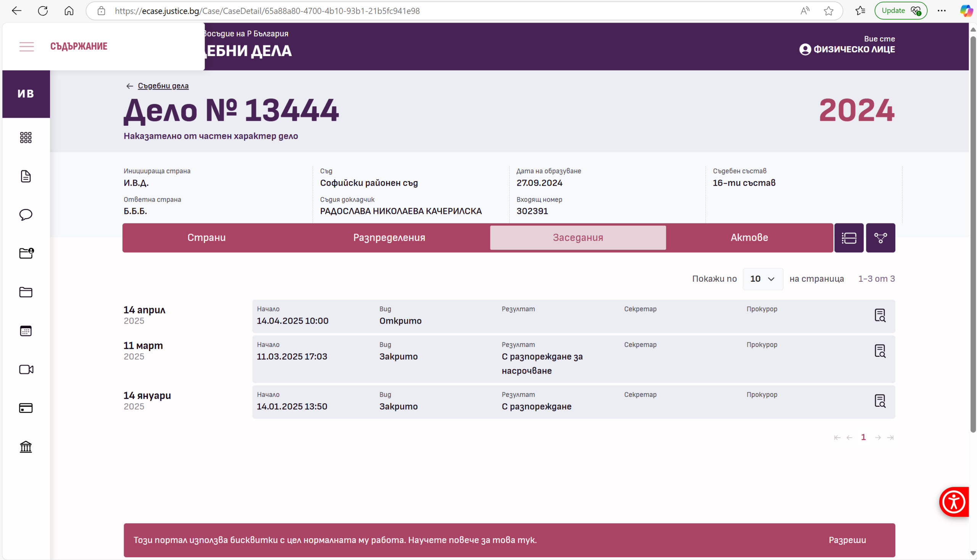
Task: Open the chat bubble icon in sidebar
Action: (x=26, y=215)
